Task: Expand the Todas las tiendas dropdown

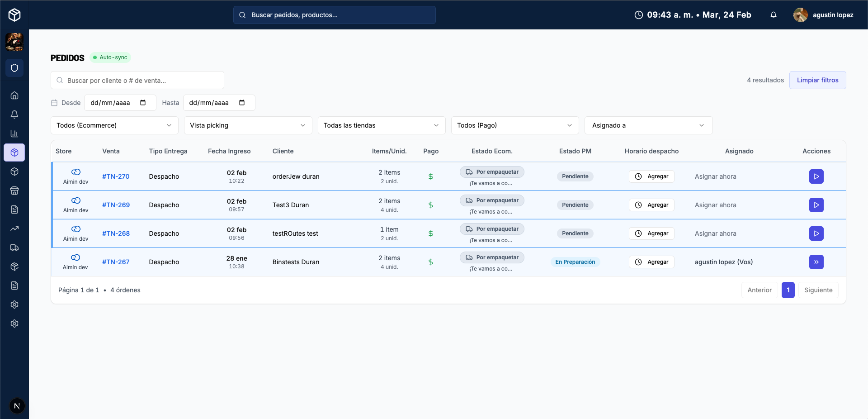Action: point(381,125)
